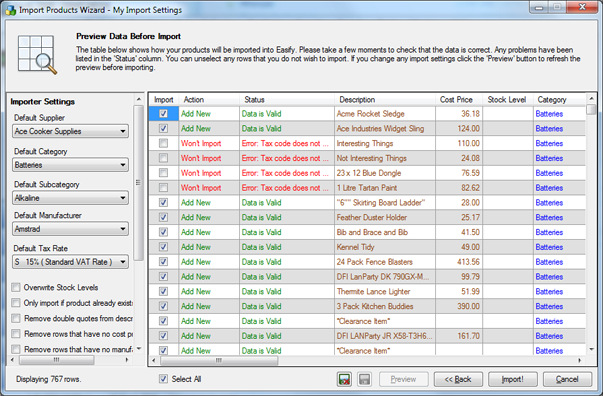The image size is (603, 396).
Task: Click "Displaying 767 rows." status text
Action: [x=48, y=379]
